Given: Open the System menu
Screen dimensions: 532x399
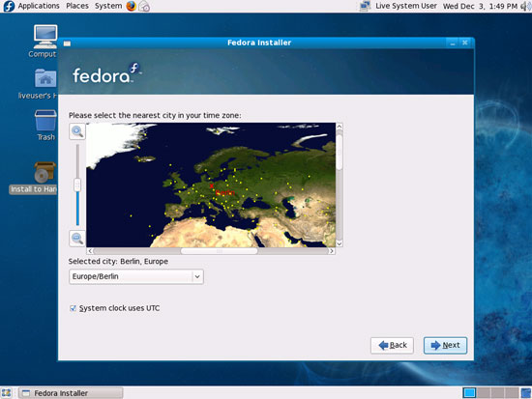Looking at the screenshot, I should [108, 6].
